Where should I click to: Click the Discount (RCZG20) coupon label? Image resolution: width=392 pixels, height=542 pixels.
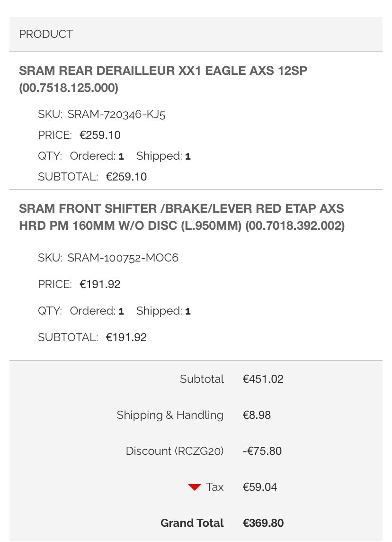click(x=175, y=452)
